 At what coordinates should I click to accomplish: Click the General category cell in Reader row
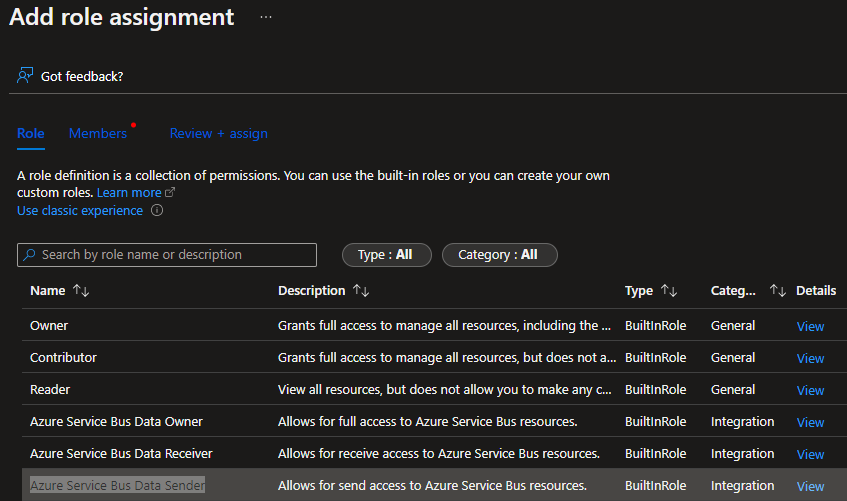732,389
